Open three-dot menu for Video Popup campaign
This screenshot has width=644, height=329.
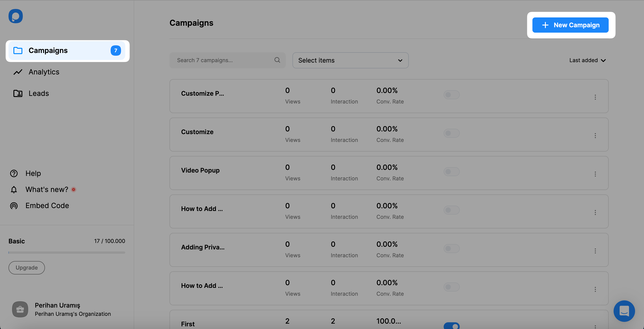595,173
